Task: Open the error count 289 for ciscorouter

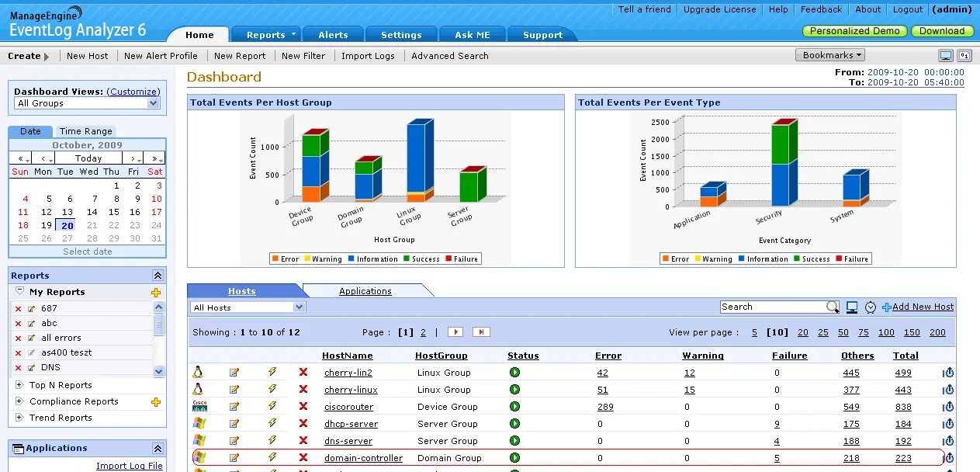Action: (605, 407)
